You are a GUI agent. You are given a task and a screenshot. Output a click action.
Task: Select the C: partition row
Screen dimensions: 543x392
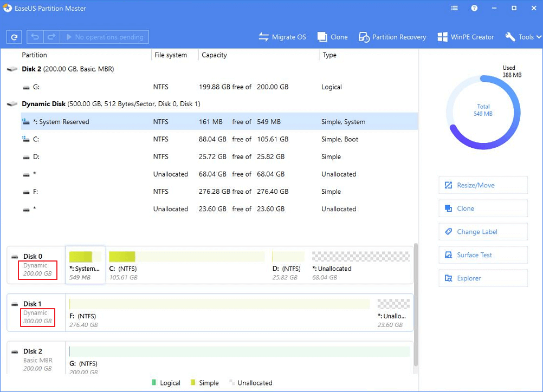coord(219,139)
